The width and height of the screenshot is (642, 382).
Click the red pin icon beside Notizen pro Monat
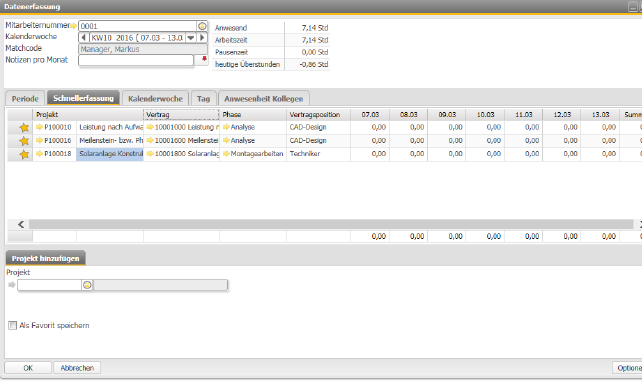pos(204,59)
